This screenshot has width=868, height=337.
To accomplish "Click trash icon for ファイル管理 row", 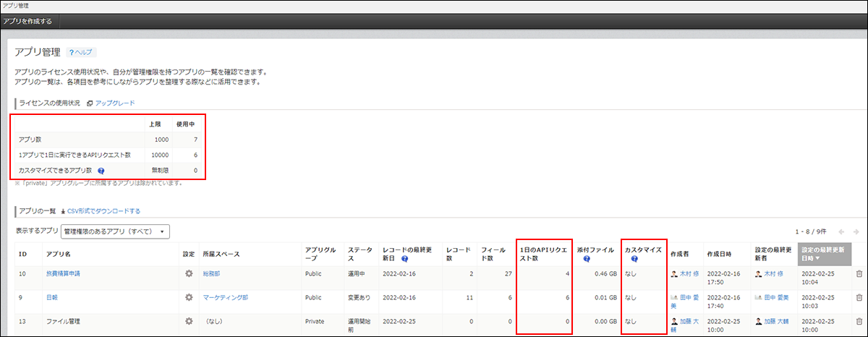I will [859, 320].
